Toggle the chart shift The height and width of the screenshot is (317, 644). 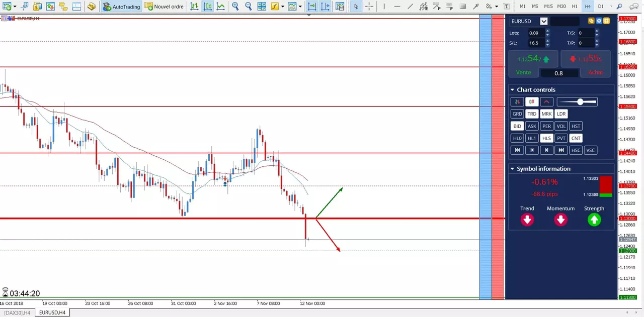click(x=325, y=7)
